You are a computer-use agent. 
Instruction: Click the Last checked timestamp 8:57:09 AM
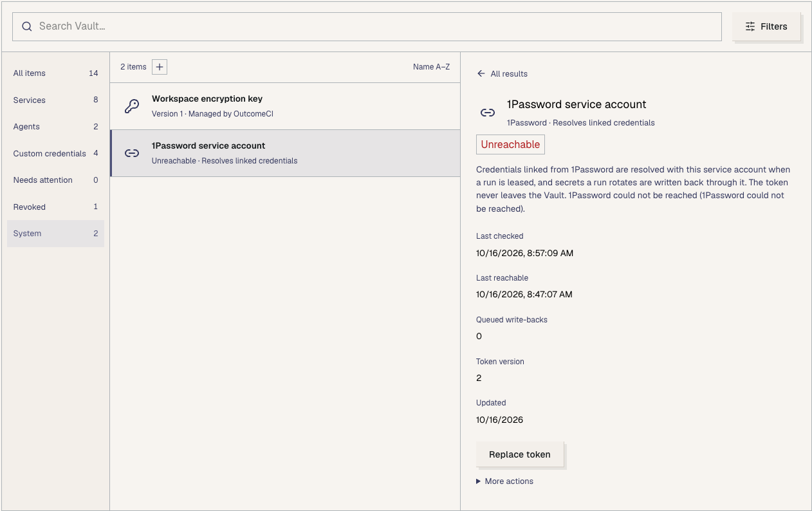(x=524, y=254)
